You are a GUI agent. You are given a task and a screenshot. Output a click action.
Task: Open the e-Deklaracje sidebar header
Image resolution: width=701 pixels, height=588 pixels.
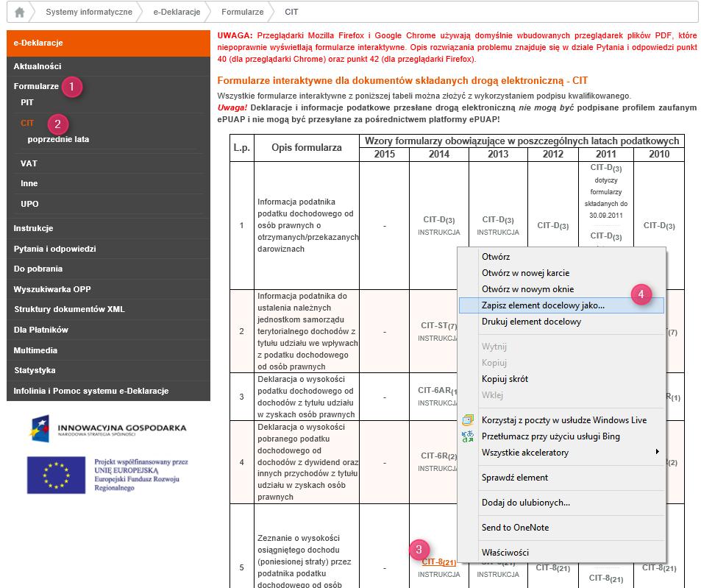click(x=108, y=43)
